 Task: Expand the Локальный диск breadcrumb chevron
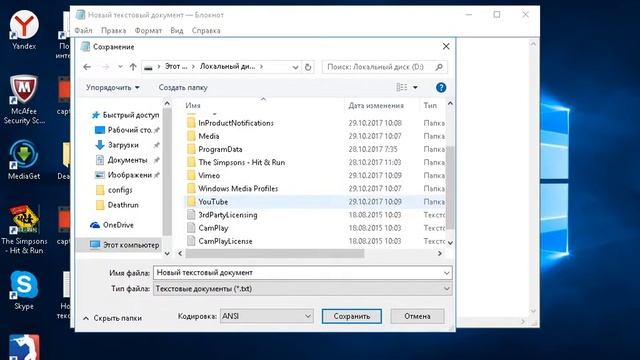pos(261,67)
